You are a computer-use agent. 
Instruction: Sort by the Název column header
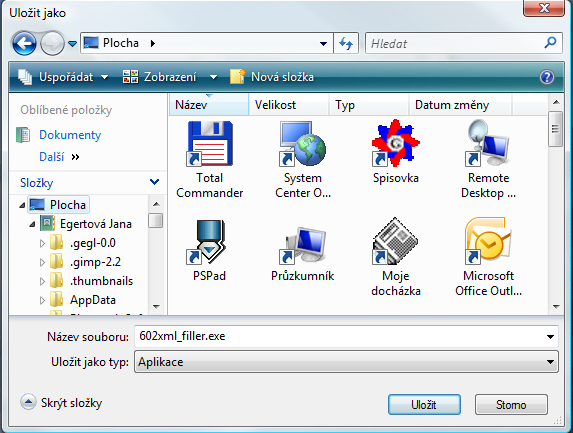(209, 105)
